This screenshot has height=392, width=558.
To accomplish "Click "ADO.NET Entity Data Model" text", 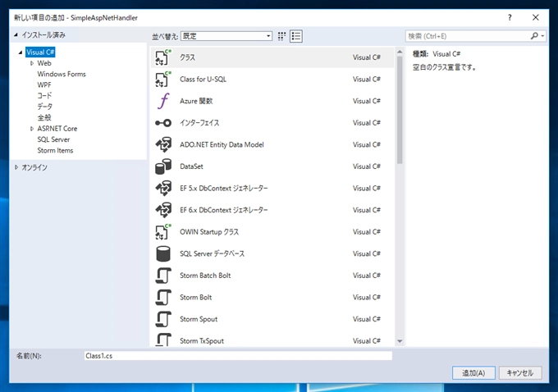I will 222,145.
